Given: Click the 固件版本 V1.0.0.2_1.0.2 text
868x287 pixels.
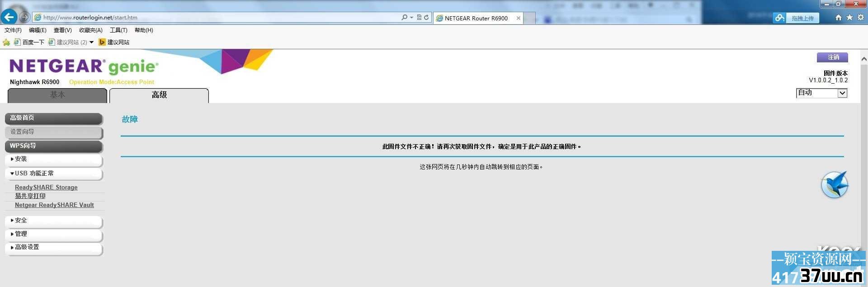Looking at the screenshot, I should coord(828,76).
